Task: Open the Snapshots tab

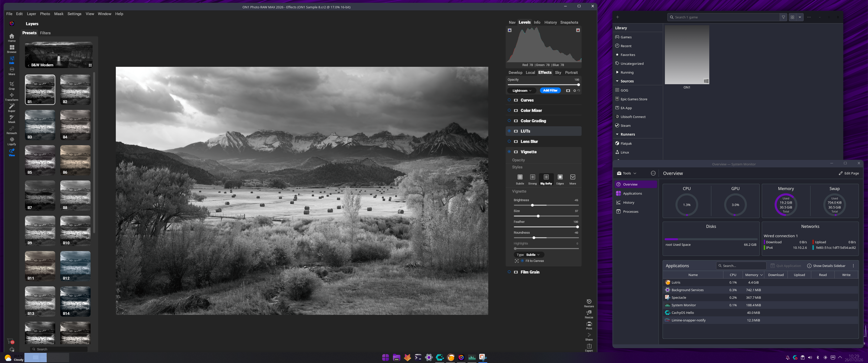Action: pos(569,22)
